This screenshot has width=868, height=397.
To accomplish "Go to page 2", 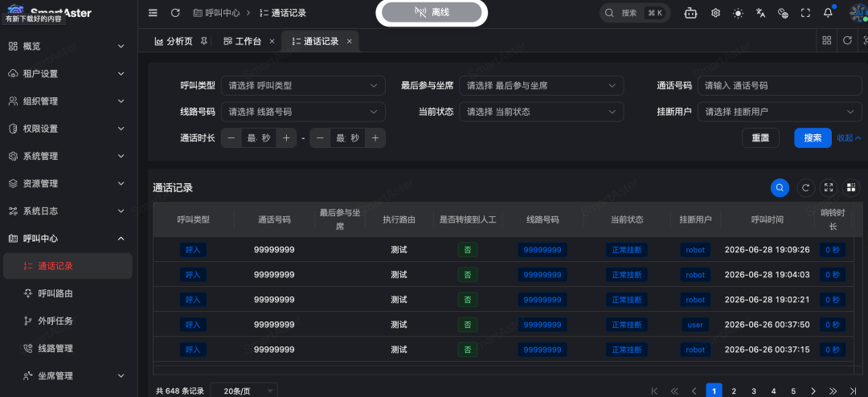I will click(734, 391).
